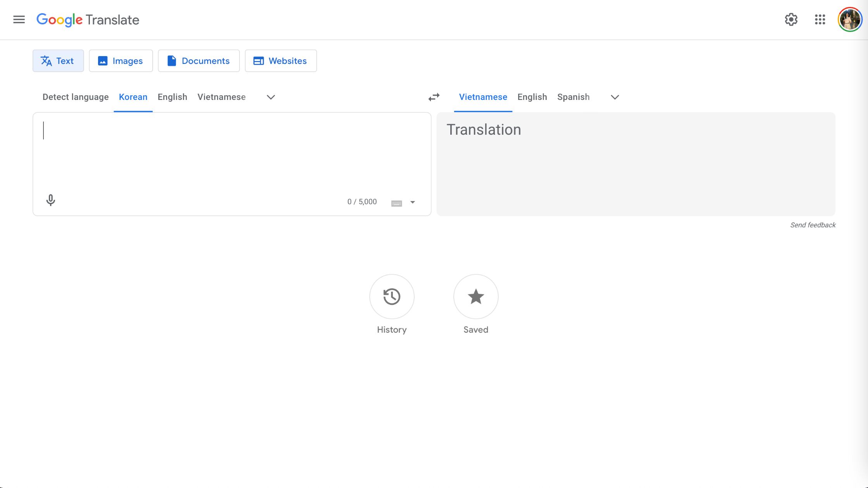Expand the keyboard input options
This screenshot has width=868, height=488.
tap(412, 201)
